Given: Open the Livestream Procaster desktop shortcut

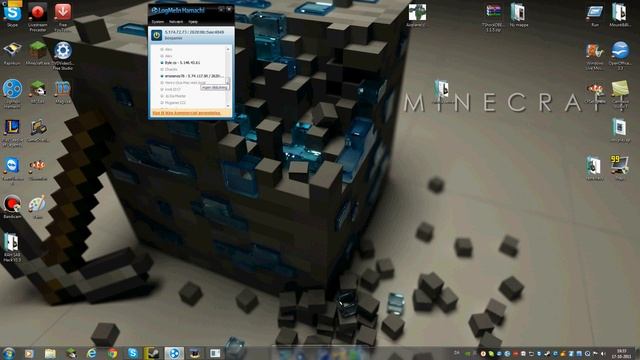Looking at the screenshot, I should pos(38,16).
